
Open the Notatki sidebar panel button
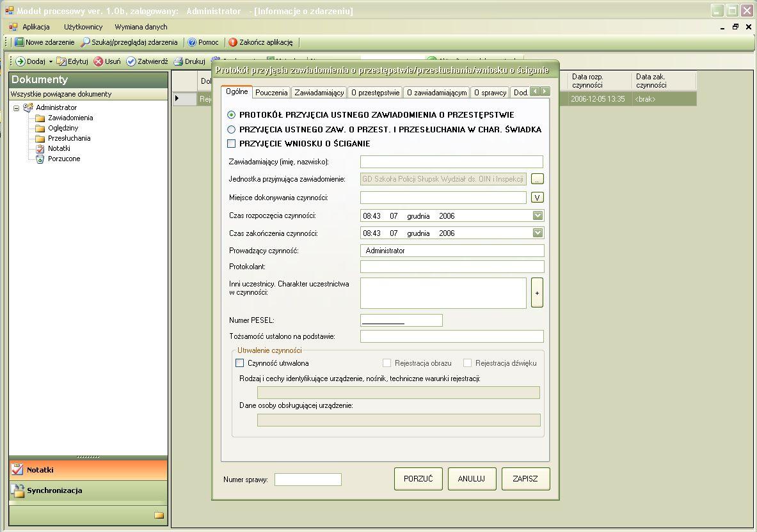coord(88,470)
